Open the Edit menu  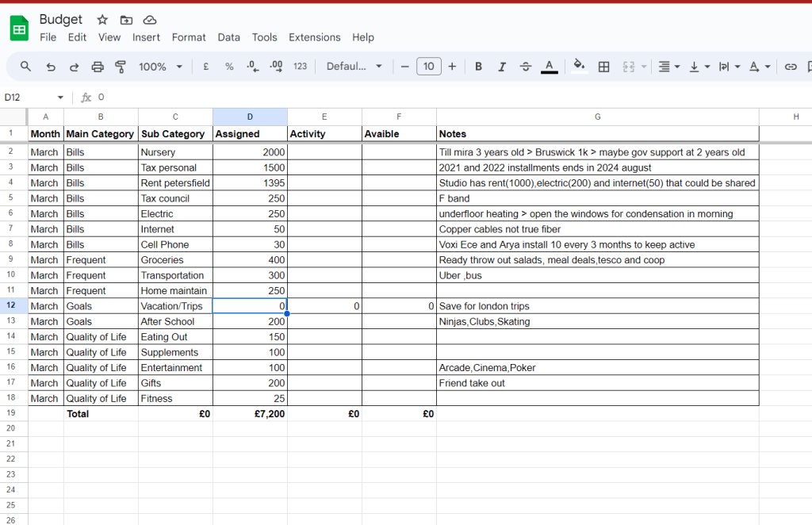point(77,37)
